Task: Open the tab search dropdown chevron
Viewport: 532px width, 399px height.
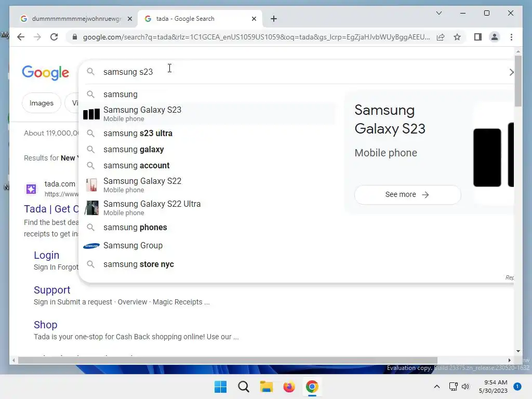Action: [438, 13]
